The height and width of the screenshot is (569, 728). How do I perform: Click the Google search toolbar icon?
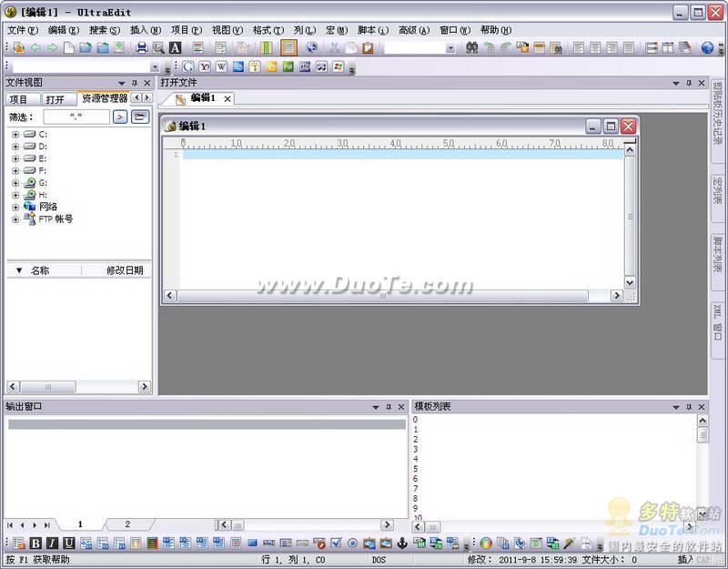coord(188,66)
